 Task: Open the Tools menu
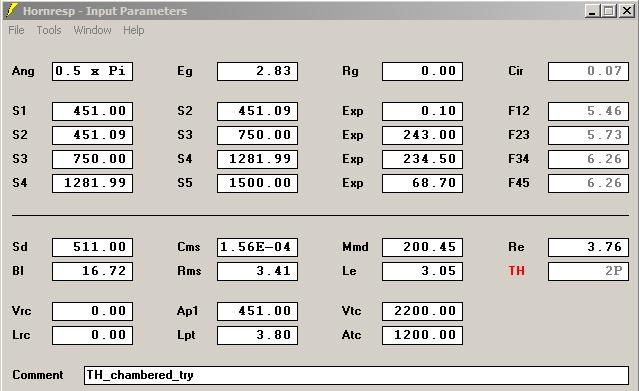point(49,30)
